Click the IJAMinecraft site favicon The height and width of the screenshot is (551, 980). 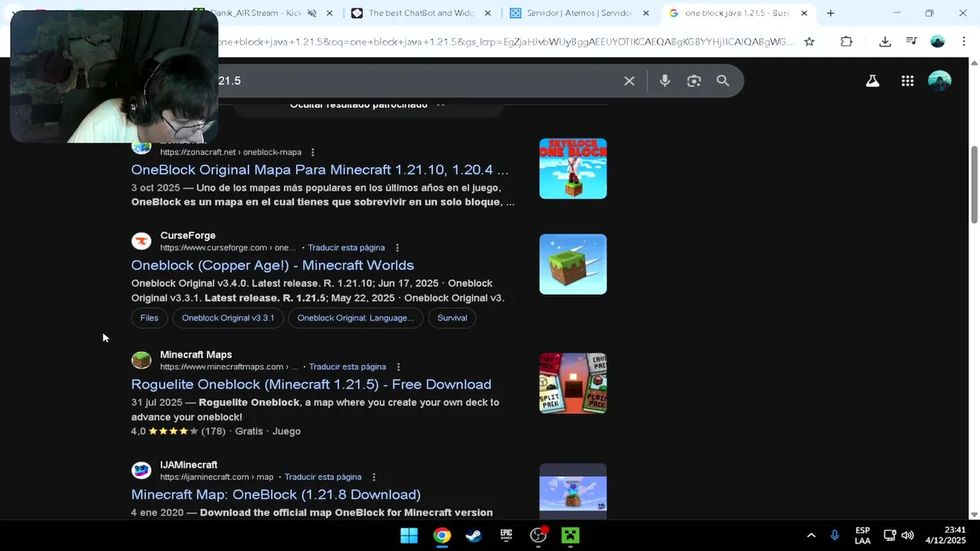click(x=142, y=471)
